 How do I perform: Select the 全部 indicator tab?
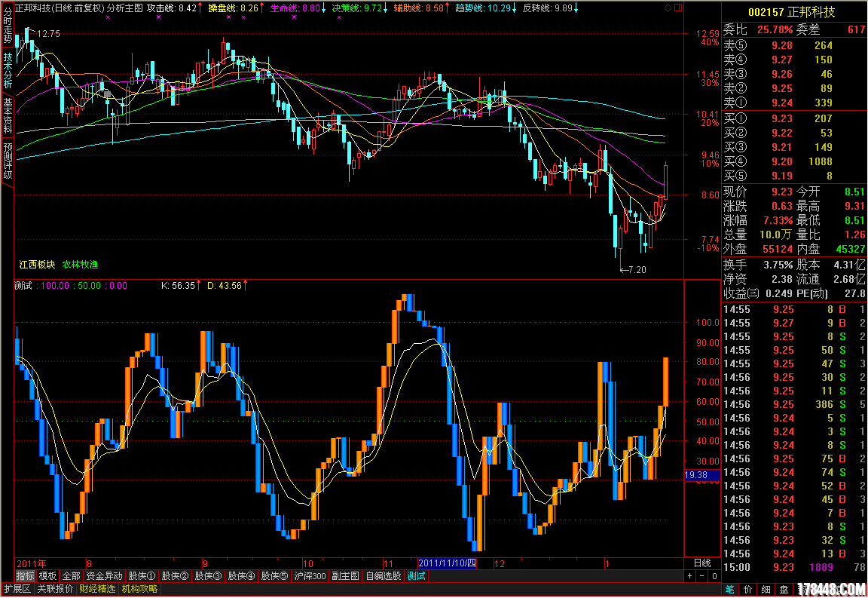pyautogui.click(x=71, y=576)
